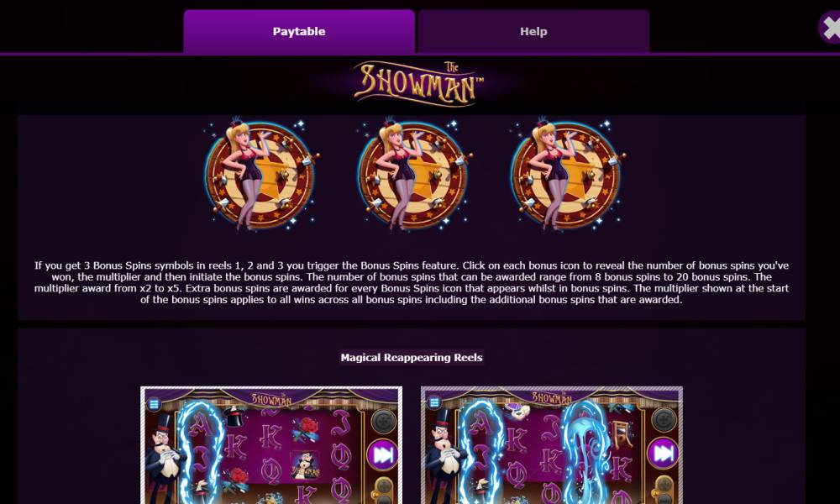This screenshot has height=504, width=840.
Task: Click fast-forward spin button in right preview
Action: click(x=664, y=453)
